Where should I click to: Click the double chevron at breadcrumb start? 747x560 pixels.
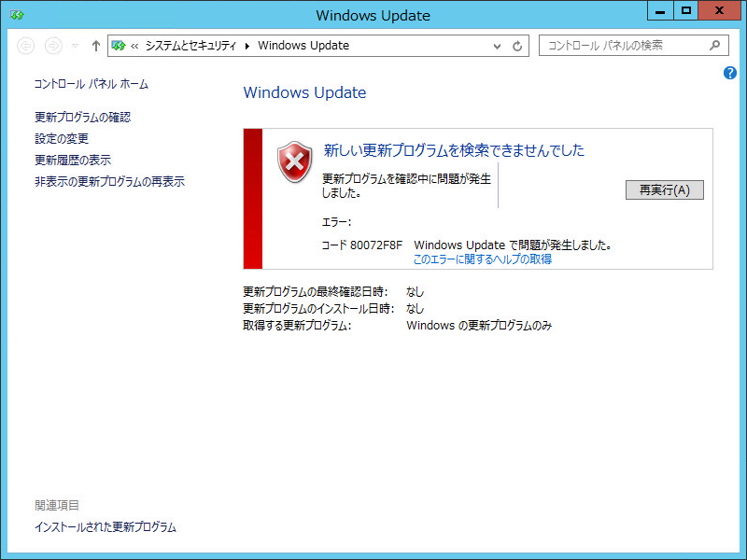click(134, 46)
